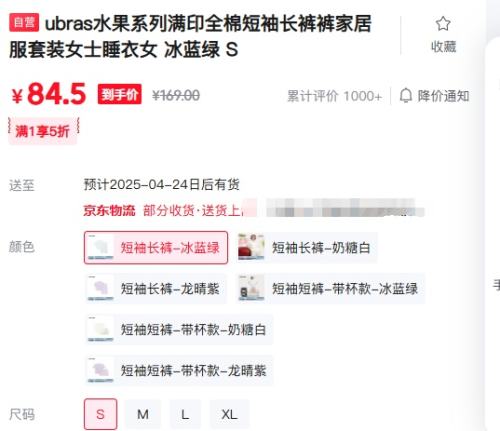Select size M option
Image resolution: width=500 pixels, height=431 pixels.
143,414
